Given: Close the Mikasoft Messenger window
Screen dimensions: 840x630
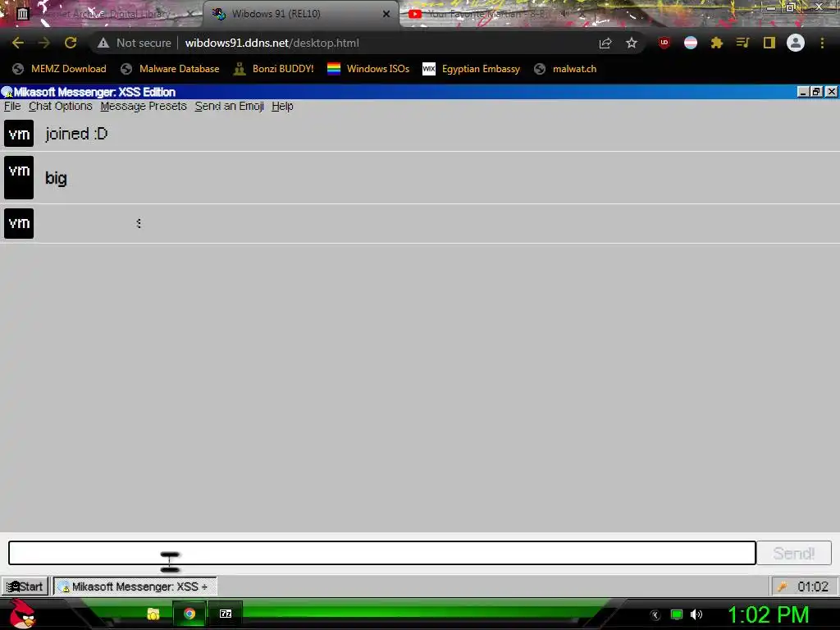Looking at the screenshot, I should tap(831, 92).
